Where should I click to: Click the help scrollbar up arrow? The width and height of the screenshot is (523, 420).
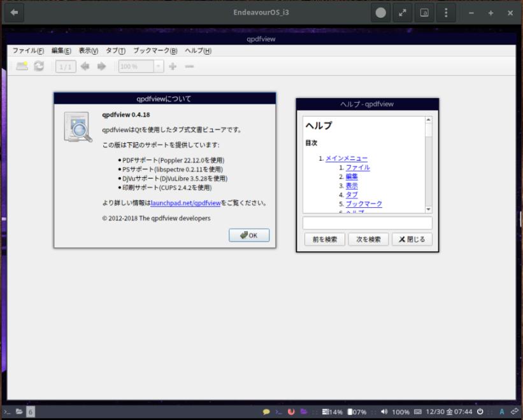pyautogui.click(x=429, y=119)
